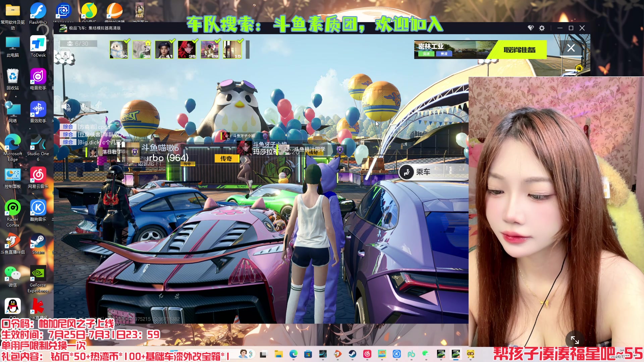Launch ToDesk from the desktop
This screenshot has width=644, height=362.
[x=38, y=46]
